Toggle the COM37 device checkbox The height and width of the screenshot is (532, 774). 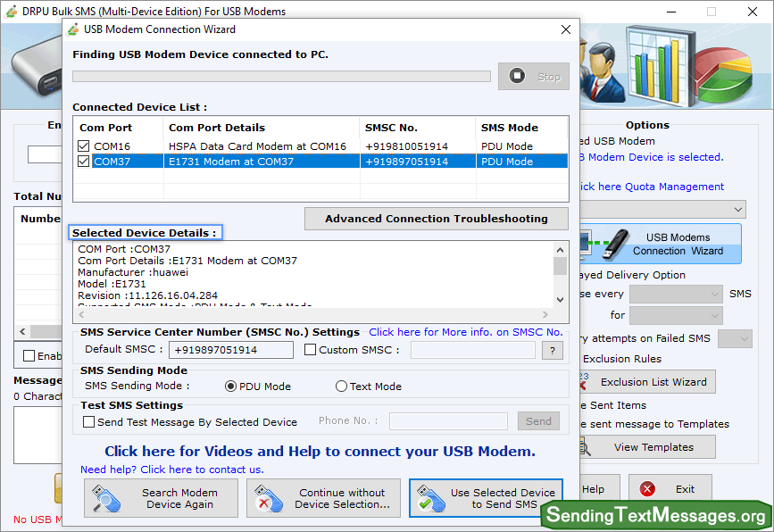83,162
